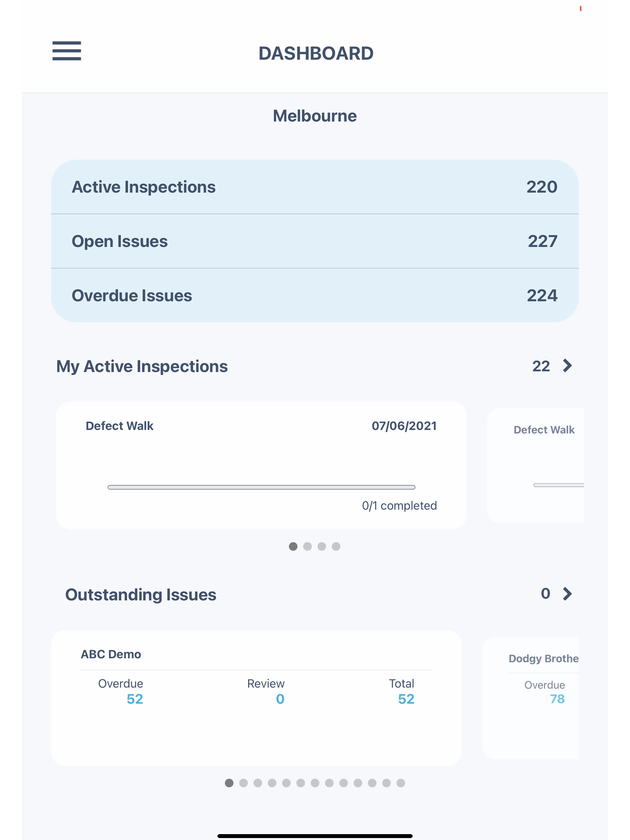This screenshot has height=840, width=630.
Task: Select the partially visible second Defect Walk card
Action: (543, 465)
